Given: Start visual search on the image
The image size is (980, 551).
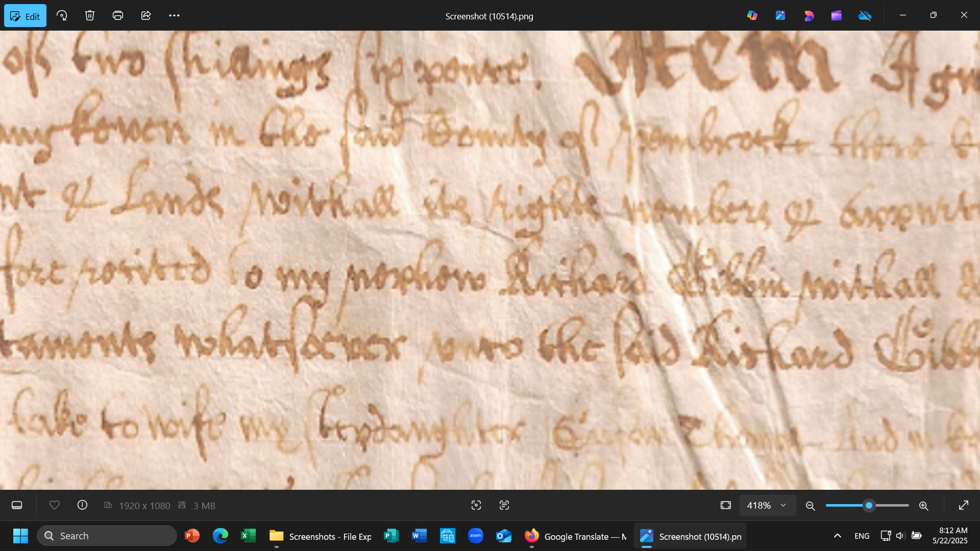Looking at the screenshot, I should point(476,505).
